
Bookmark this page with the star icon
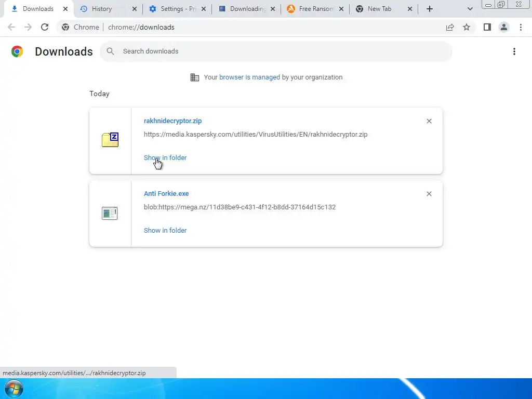pyautogui.click(x=467, y=27)
